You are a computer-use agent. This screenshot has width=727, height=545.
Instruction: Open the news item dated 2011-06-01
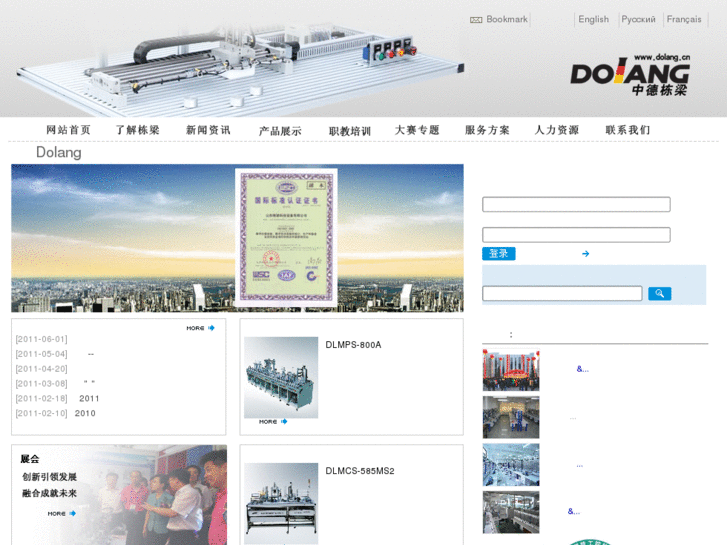pyautogui.click(x=41, y=339)
